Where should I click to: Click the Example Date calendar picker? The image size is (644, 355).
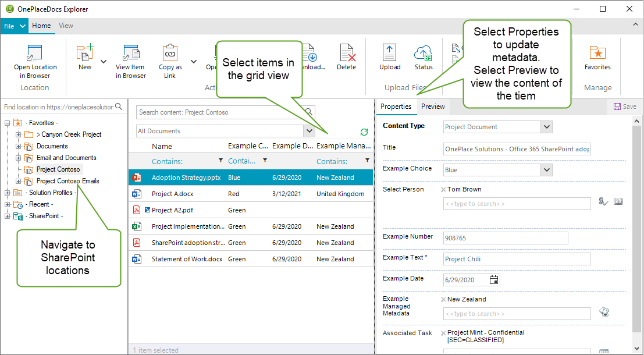(x=493, y=279)
